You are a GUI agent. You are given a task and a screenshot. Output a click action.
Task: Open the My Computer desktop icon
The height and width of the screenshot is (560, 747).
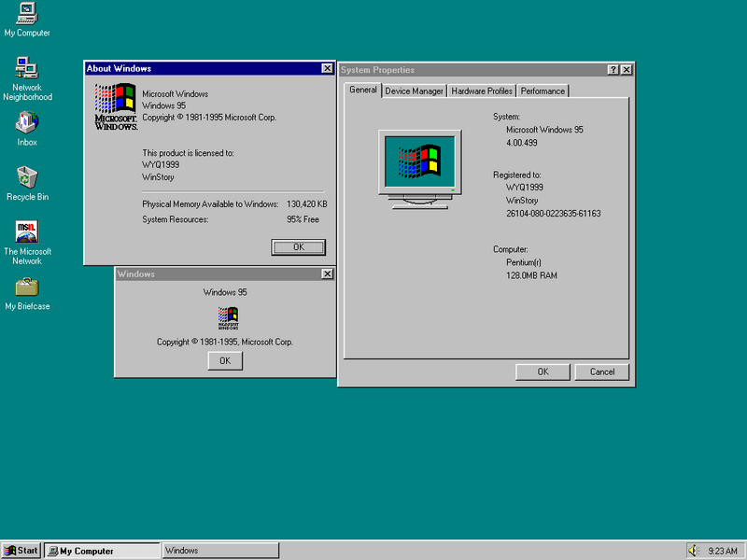pos(27,14)
